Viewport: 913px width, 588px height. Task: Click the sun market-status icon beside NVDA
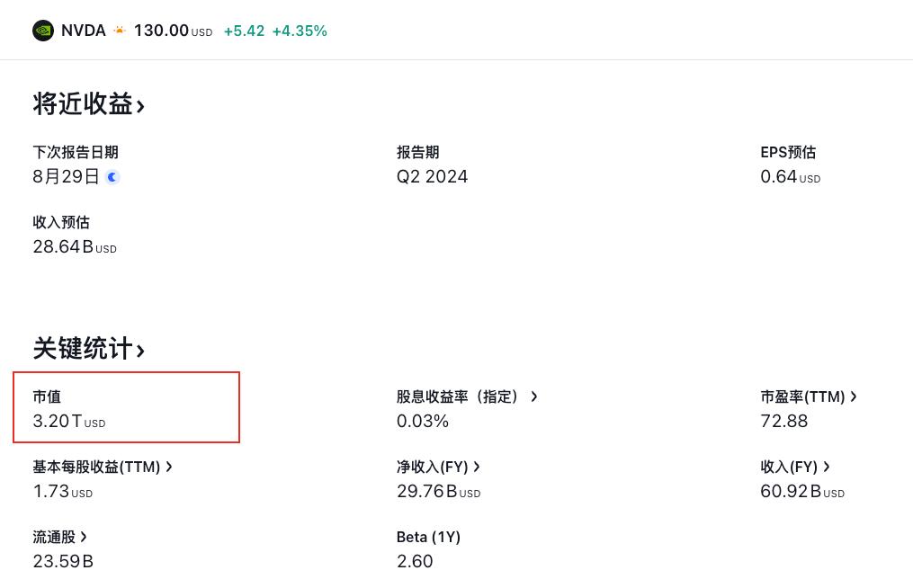coord(120,31)
